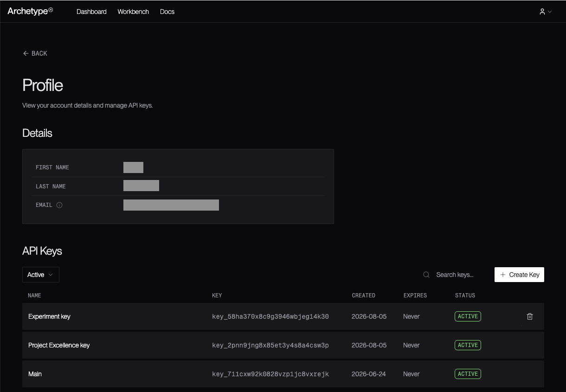The image size is (566, 392).
Task: Open the Docs page
Action: (167, 12)
